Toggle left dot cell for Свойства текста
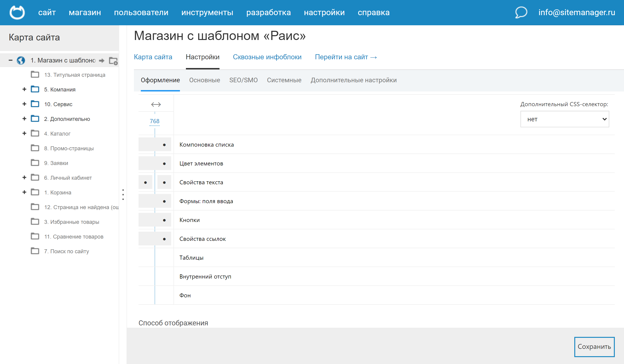This screenshot has width=624, height=364. coord(145,182)
